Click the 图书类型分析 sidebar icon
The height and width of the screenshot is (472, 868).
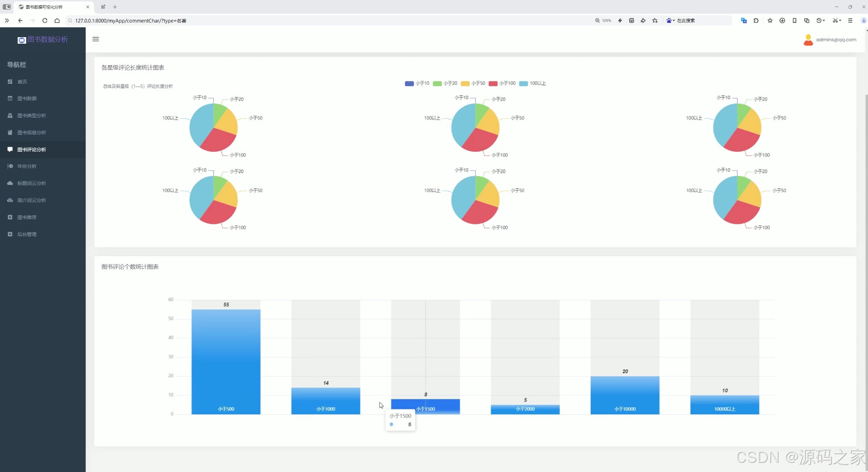pos(10,115)
